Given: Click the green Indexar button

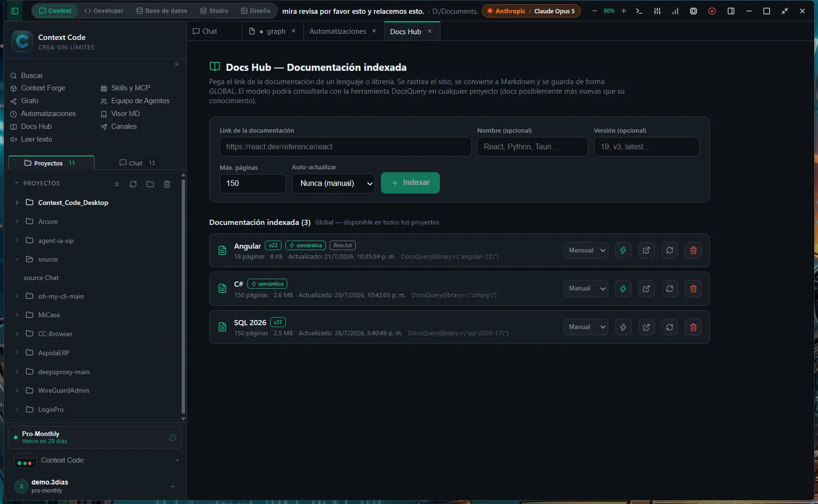Looking at the screenshot, I should [410, 183].
